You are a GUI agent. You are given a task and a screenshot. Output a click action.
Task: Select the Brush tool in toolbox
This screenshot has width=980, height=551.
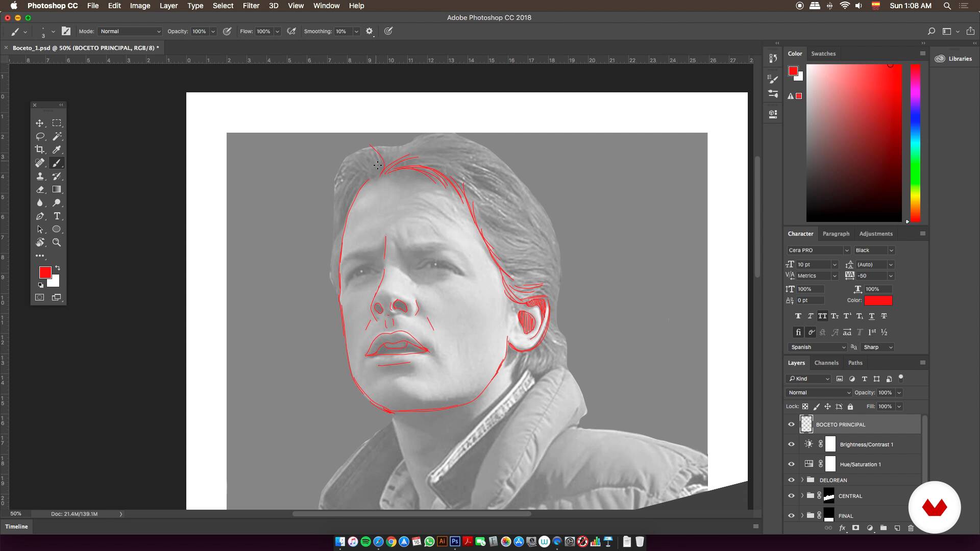(x=57, y=163)
